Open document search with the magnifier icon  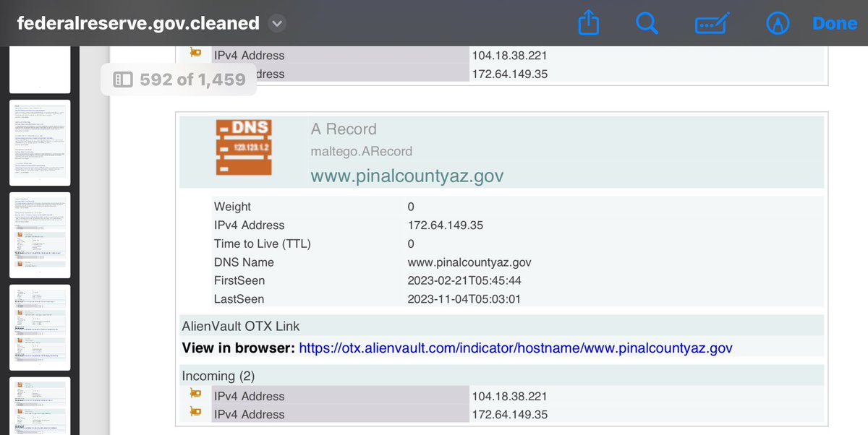(646, 24)
